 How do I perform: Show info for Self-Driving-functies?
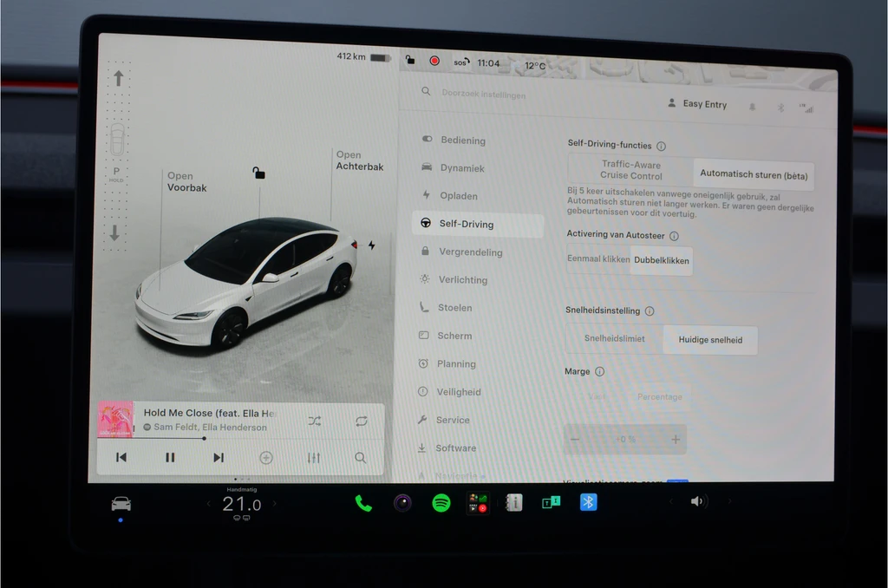tap(661, 147)
